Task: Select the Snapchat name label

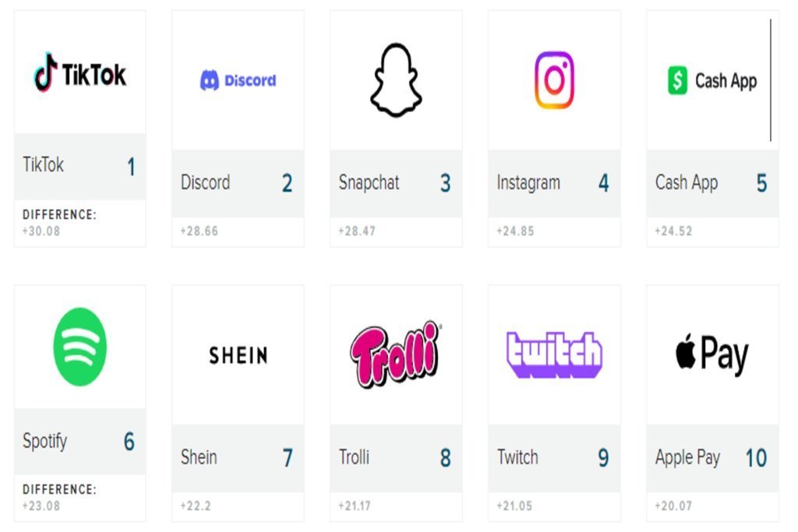Action: [369, 183]
